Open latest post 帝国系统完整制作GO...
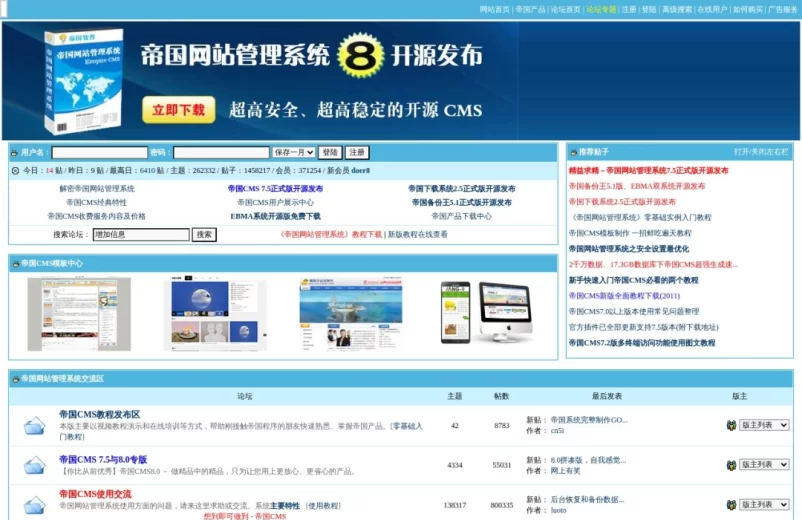The image size is (802, 520). tap(589, 420)
